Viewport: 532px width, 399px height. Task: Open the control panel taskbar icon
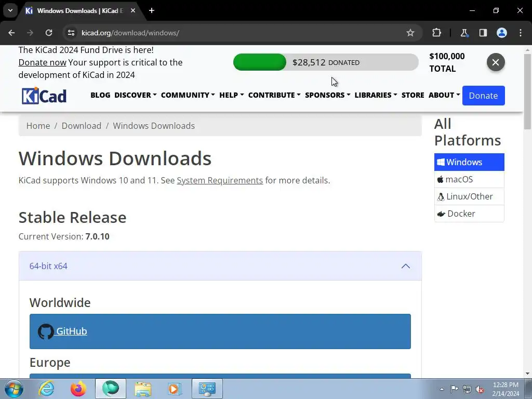click(207, 389)
